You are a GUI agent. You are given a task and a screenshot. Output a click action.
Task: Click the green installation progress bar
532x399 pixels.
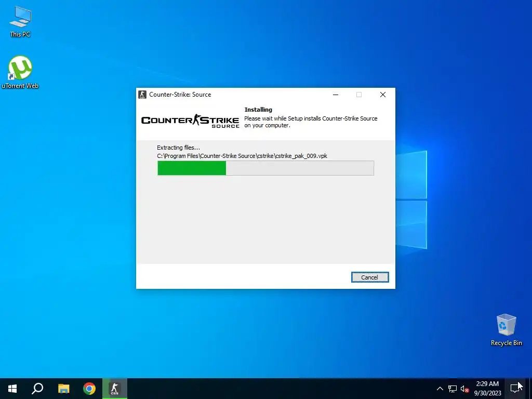click(265, 168)
